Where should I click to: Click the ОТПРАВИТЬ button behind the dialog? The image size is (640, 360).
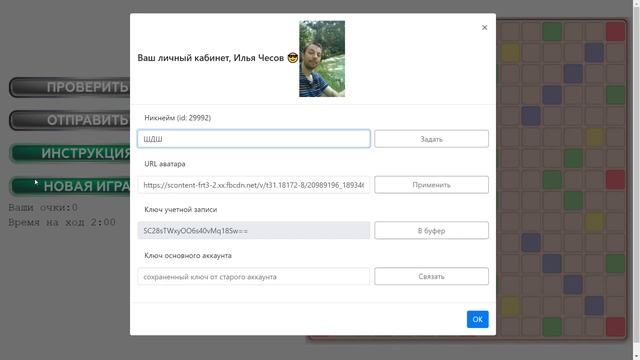(x=70, y=120)
